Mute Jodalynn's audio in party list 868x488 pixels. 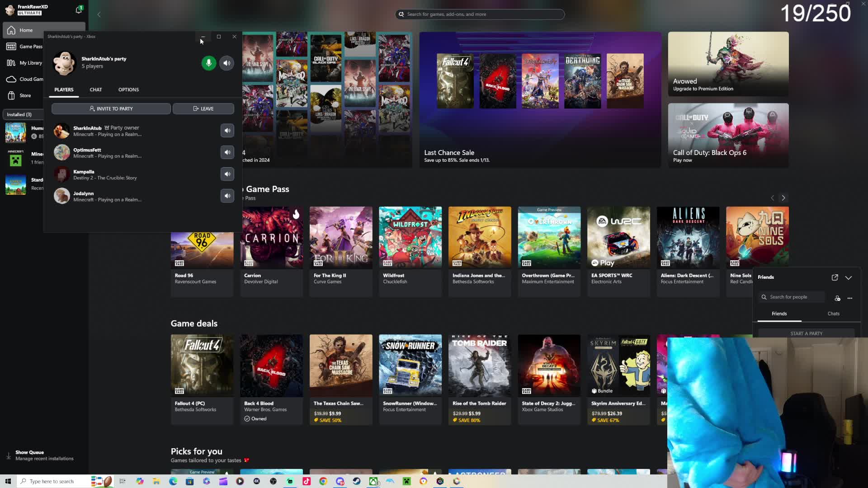tap(227, 196)
